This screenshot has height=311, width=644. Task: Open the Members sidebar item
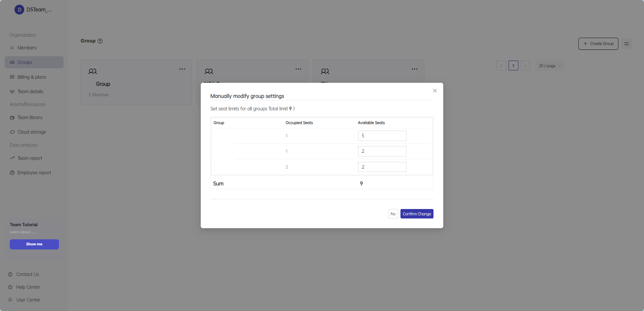tap(27, 48)
